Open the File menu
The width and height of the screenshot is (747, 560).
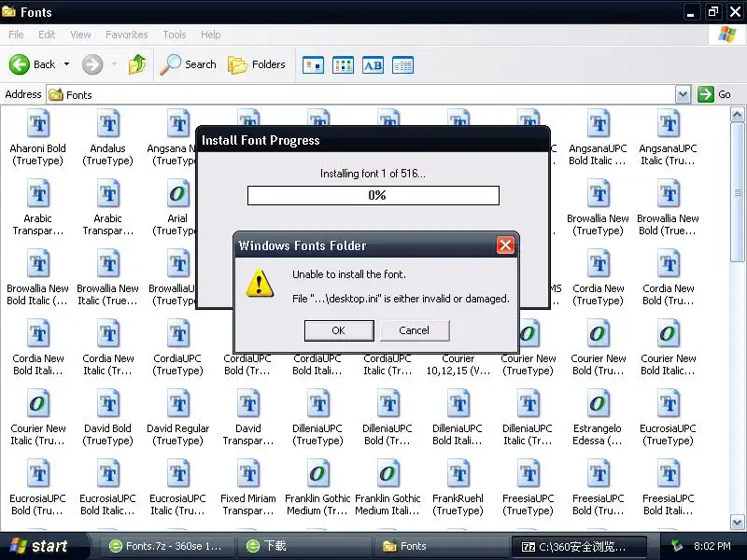(16, 35)
